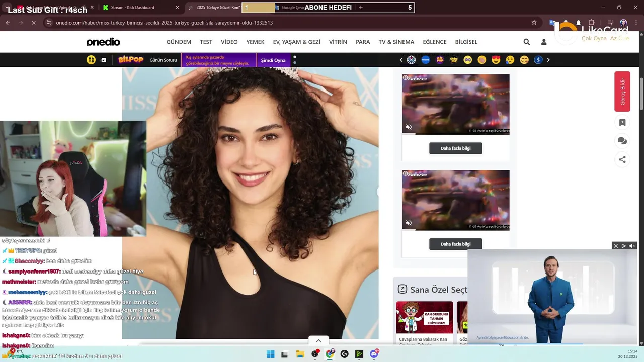Click second Daha fazla bilgi button
The width and height of the screenshot is (644, 362).
(x=456, y=244)
